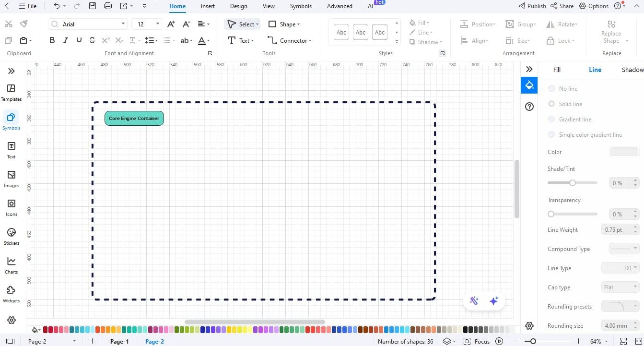This screenshot has height=346, width=644.
Task: Open left sidebar settings gear
Action: (x=12, y=320)
